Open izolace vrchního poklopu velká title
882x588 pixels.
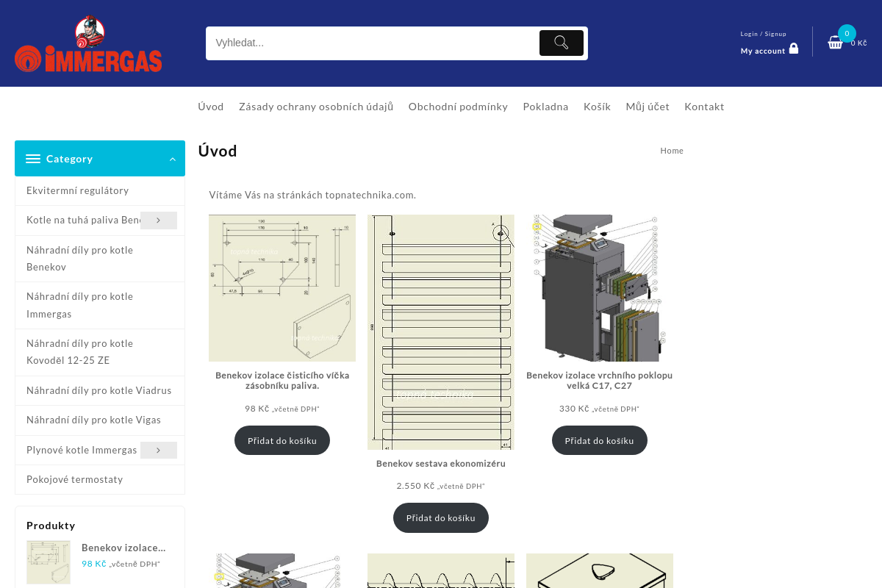click(600, 380)
